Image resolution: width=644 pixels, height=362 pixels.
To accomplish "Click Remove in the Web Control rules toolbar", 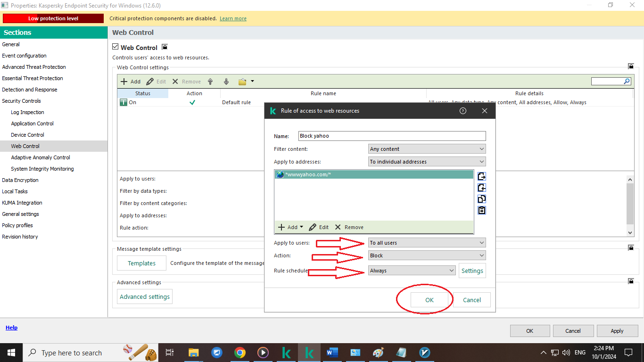I will 186,82.
